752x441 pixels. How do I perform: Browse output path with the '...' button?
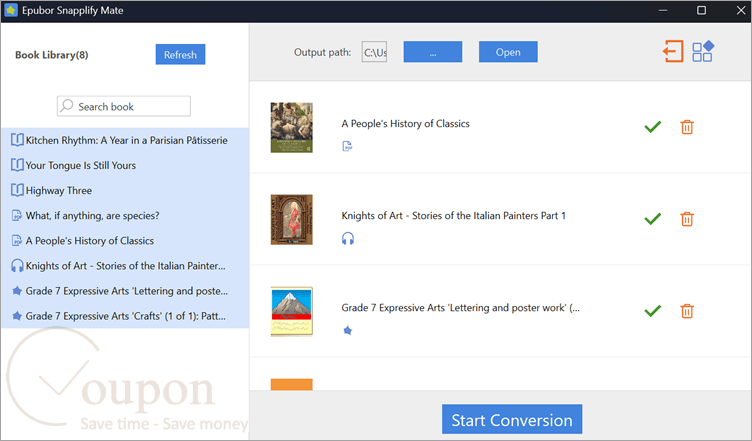coord(433,51)
